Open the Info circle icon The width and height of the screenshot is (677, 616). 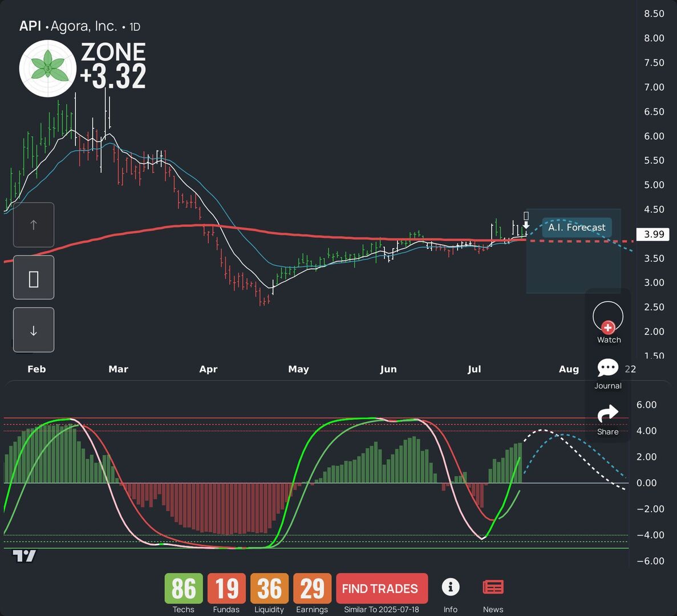click(451, 587)
